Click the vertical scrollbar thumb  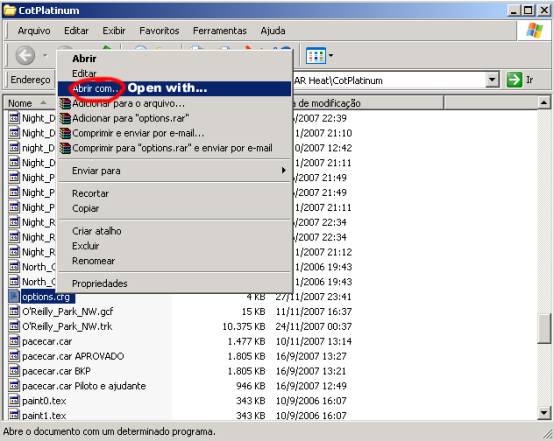(x=544, y=328)
